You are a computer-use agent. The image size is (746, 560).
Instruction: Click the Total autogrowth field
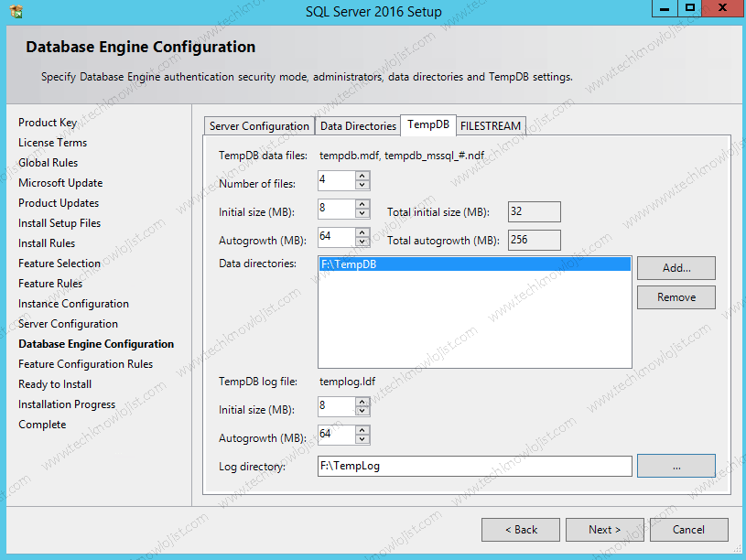[x=535, y=240]
